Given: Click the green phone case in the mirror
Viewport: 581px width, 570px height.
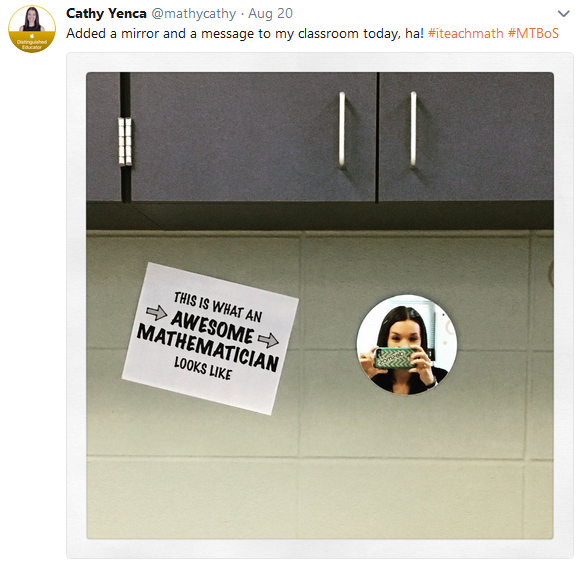Looking at the screenshot, I should coord(394,358).
